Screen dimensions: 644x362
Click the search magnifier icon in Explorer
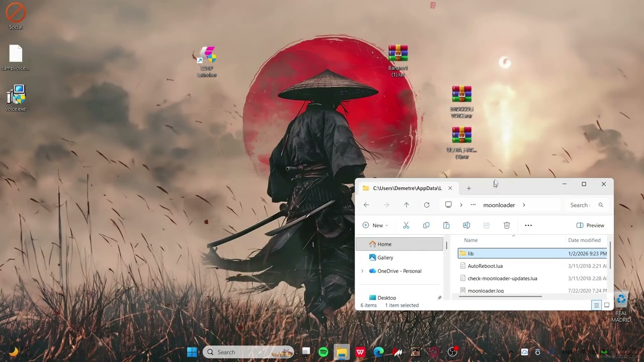coord(601,205)
